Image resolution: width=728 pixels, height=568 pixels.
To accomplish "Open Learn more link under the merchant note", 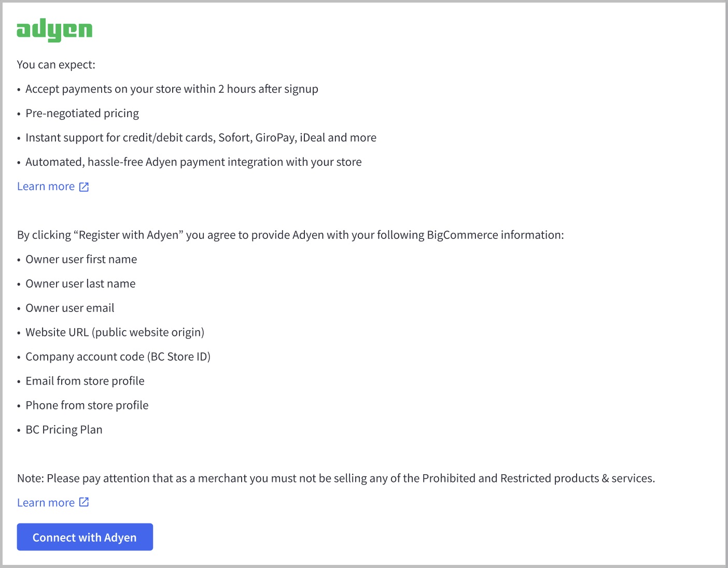I will click(x=46, y=503).
